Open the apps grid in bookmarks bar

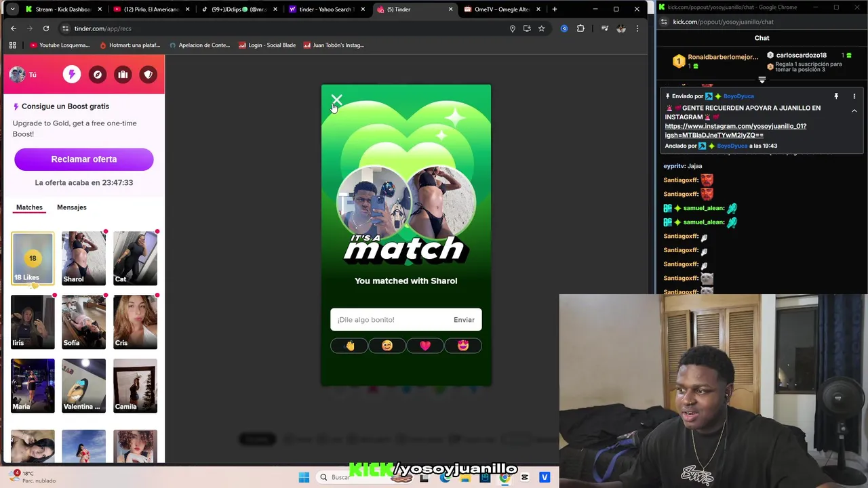pyautogui.click(x=12, y=45)
